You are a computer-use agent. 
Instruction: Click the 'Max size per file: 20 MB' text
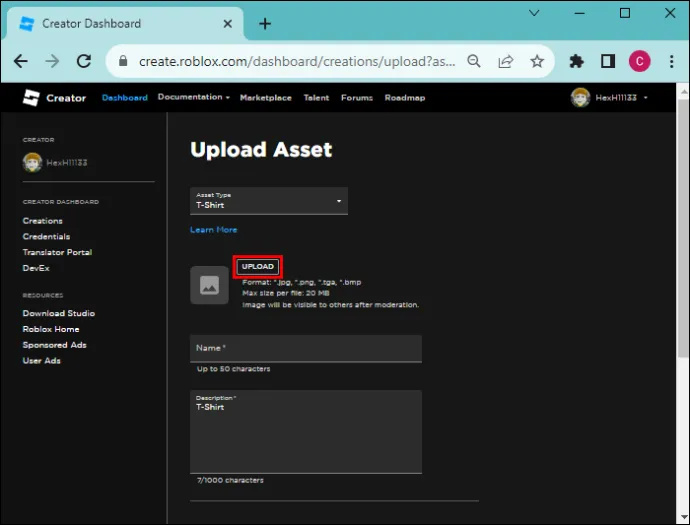(286, 293)
